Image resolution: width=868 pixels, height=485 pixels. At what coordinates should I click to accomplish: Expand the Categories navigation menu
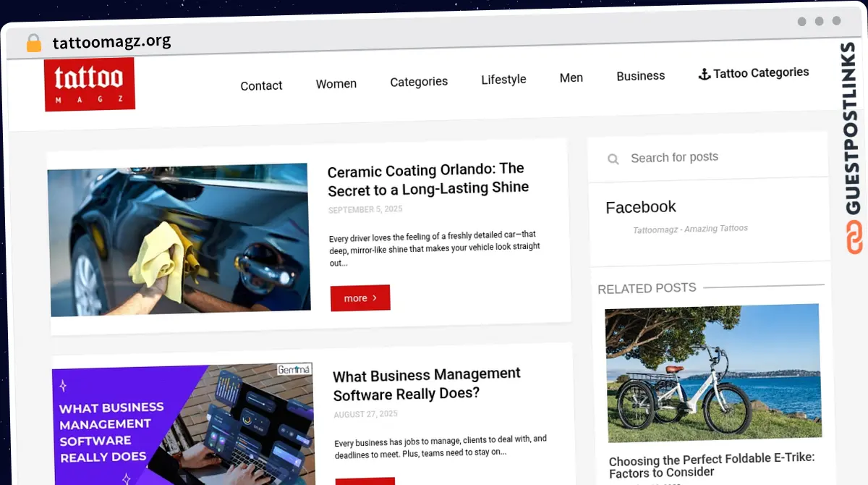[x=419, y=82]
